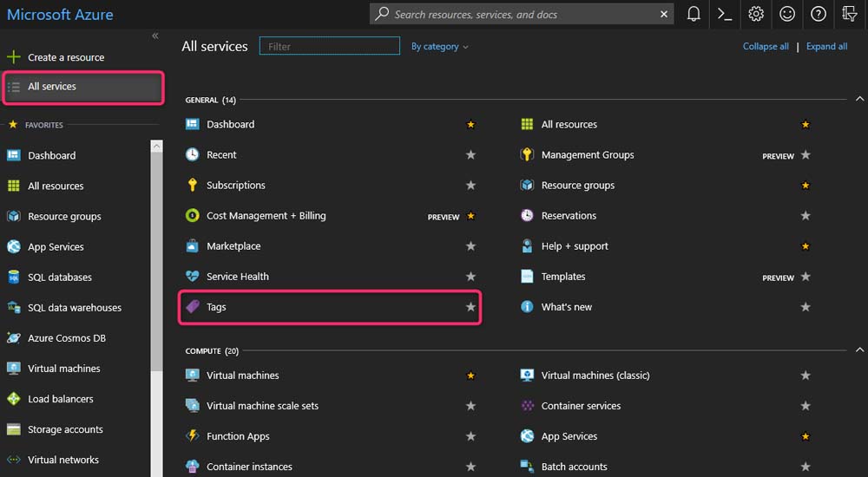Image resolution: width=868 pixels, height=477 pixels.
Task: Open the notifications bell
Action: (694, 14)
